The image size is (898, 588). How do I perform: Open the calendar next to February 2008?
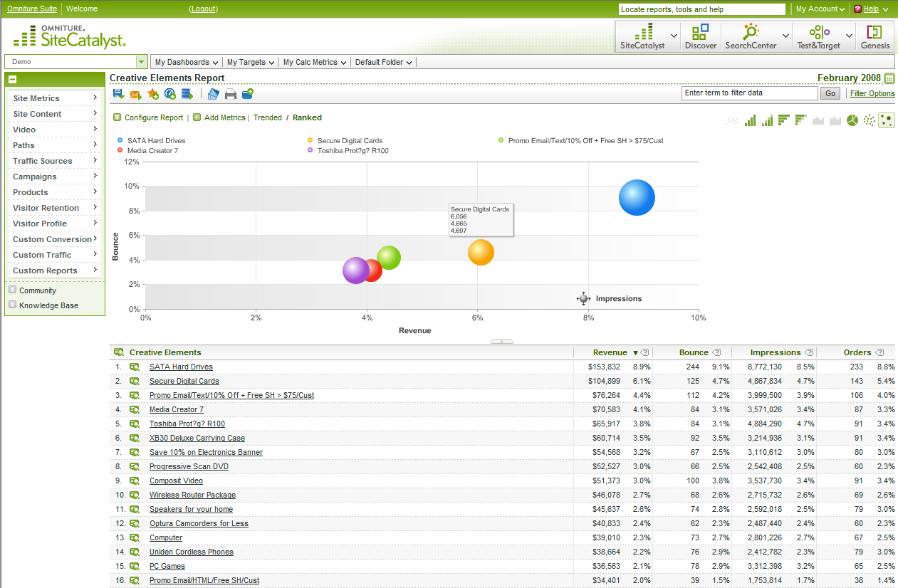(x=889, y=78)
